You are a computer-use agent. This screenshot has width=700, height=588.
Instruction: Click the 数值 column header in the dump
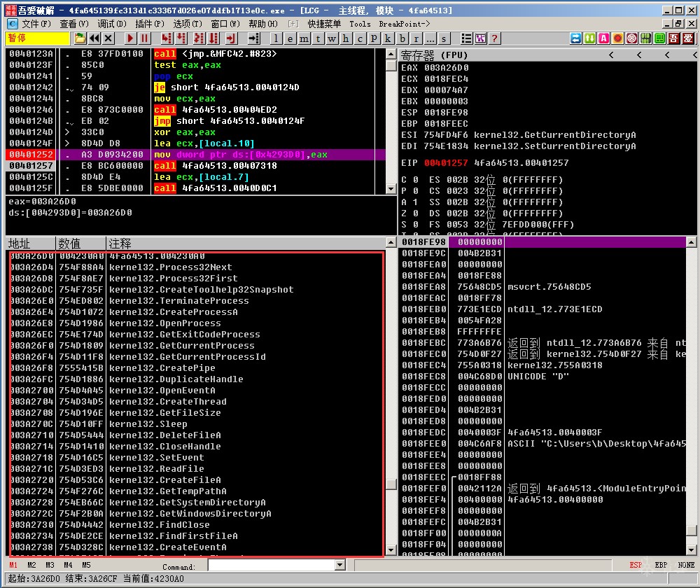[x=80, y=244]
